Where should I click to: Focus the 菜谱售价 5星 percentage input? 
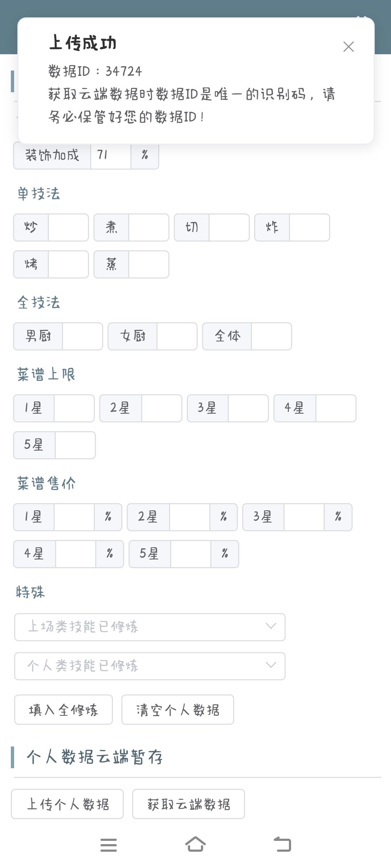tap(191, 554)
